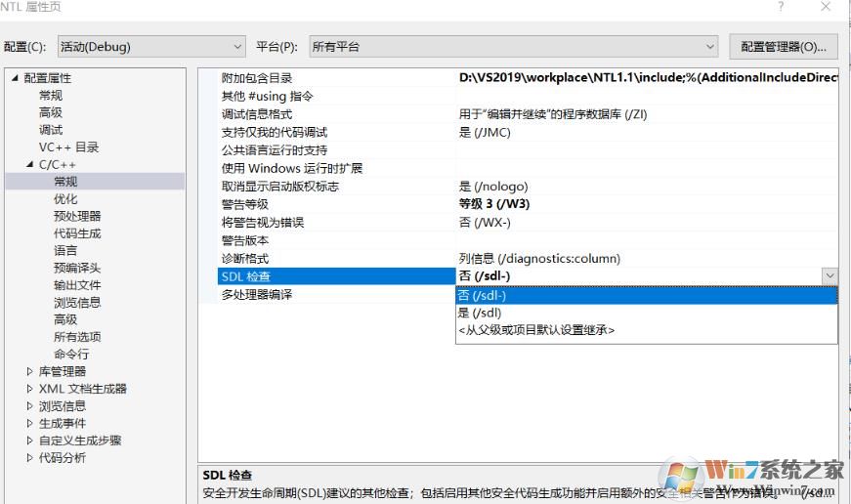The width and height of the screenshot is (851, 504).
Task: Close the NTL 属性页 dialog
Action: click(x=826, y=7)
